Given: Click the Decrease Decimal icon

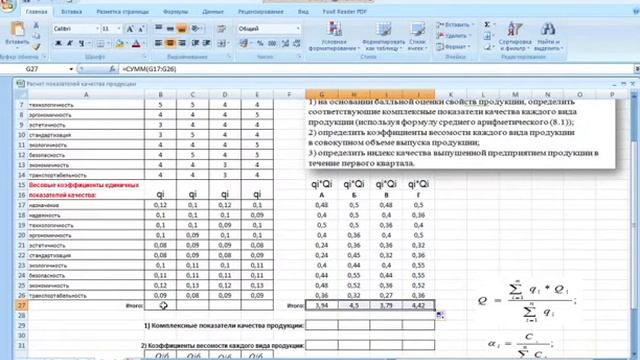Looking at the screenshot, I should (297, 43).
